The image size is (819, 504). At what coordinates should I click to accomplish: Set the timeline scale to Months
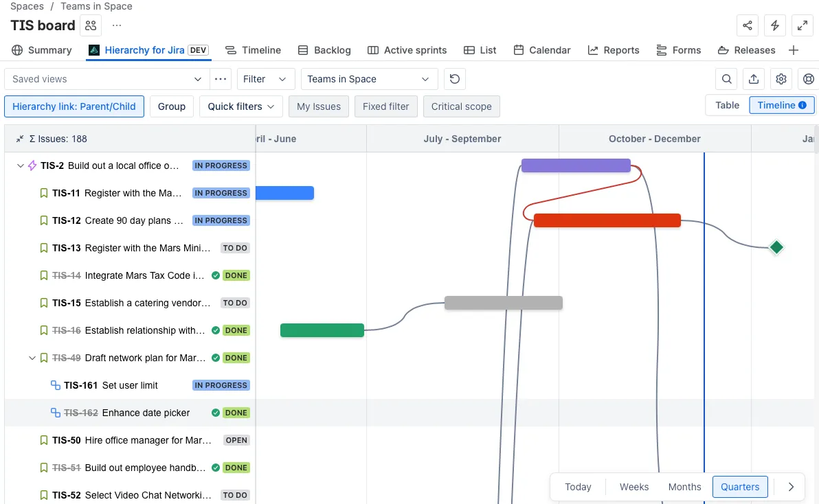click(684, 487)
